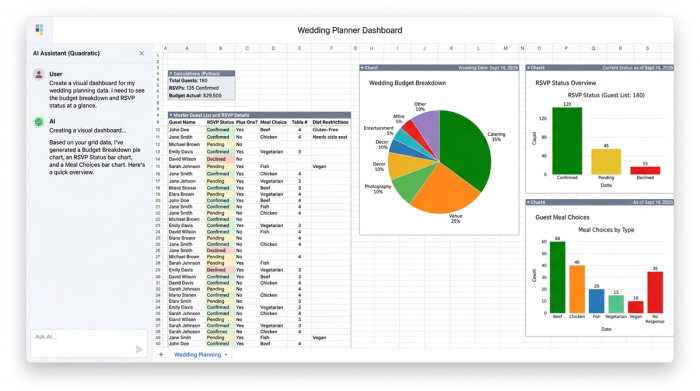Click the Needs aisle seat cell
700x391 pixels.
click(330, 137)
